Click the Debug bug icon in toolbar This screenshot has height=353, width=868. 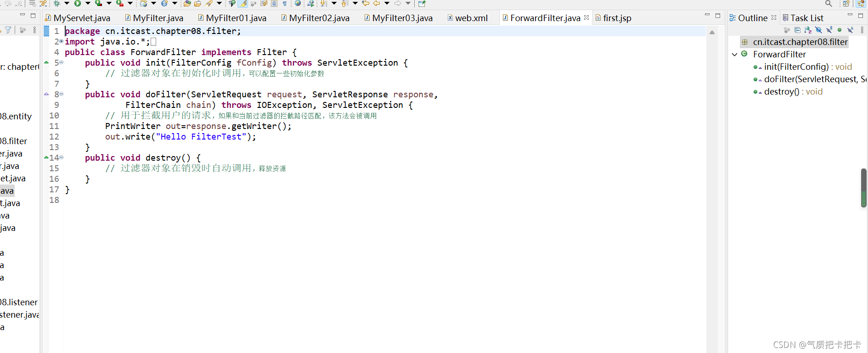click(x=56, y=3)
